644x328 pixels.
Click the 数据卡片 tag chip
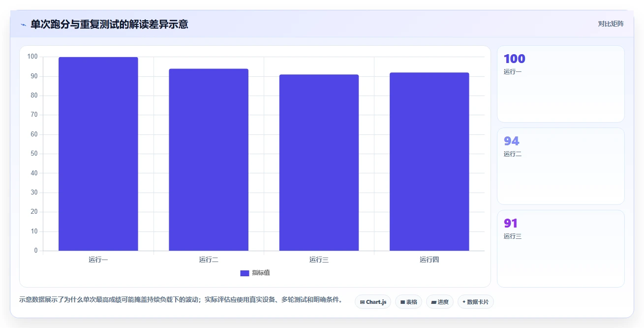point(476,302)
